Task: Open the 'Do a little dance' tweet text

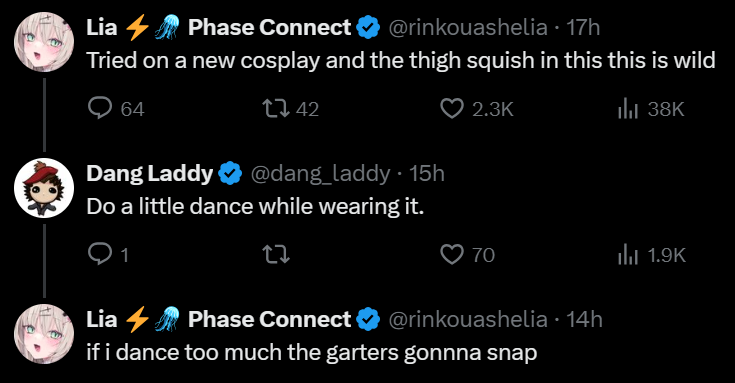Action: coord(255,207)
